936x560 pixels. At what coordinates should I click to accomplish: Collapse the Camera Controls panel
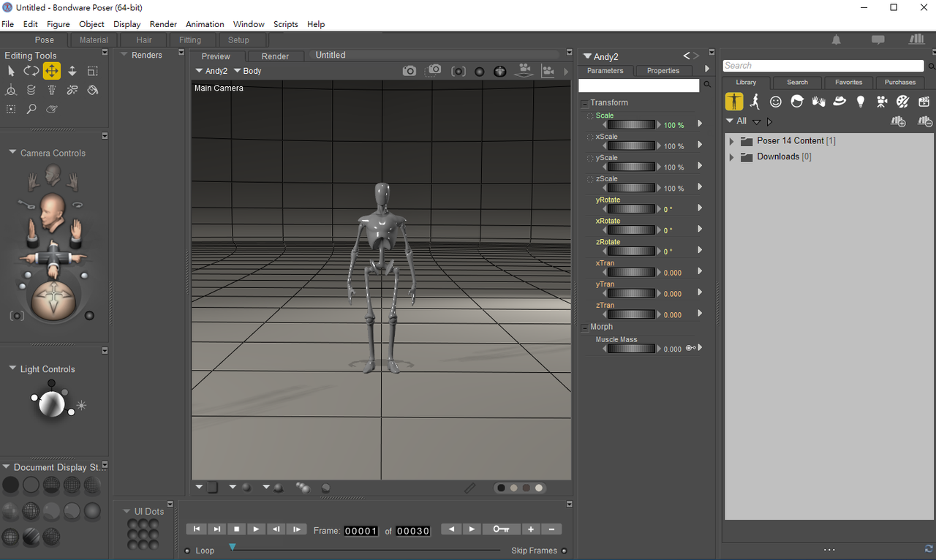pos(12,153)
